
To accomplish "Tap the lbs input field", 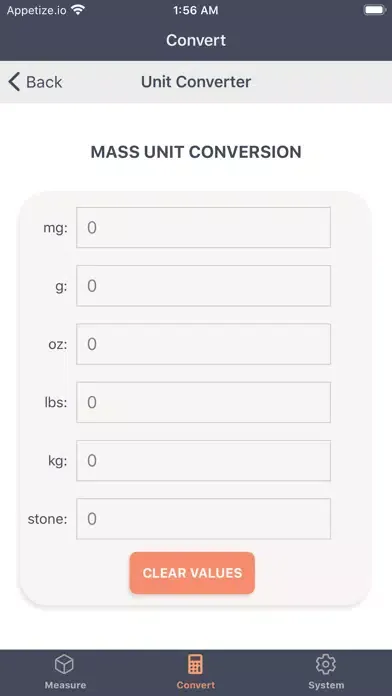I will point(203,402).
